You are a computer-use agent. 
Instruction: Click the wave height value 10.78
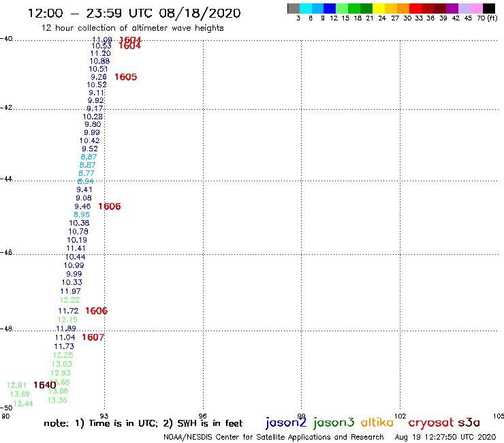78,231
